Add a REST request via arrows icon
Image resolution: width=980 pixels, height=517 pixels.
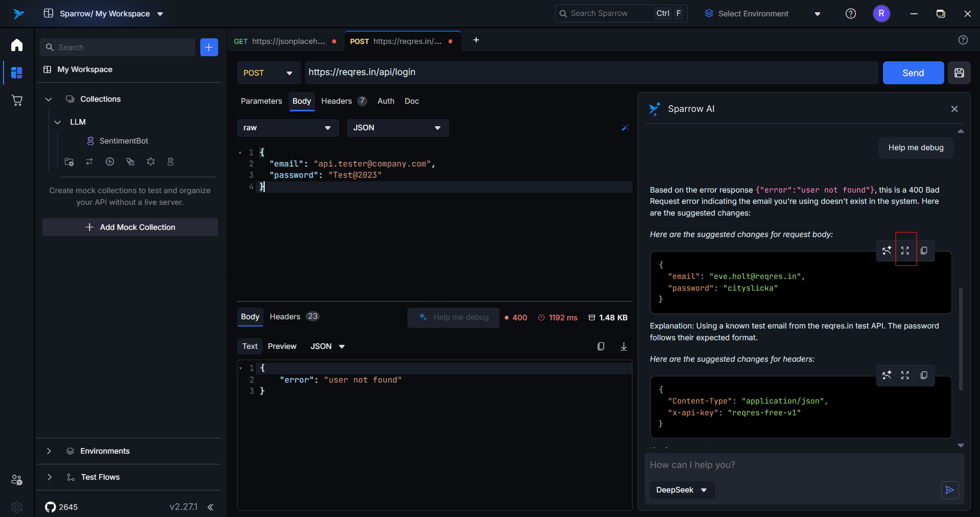[89, 161]
